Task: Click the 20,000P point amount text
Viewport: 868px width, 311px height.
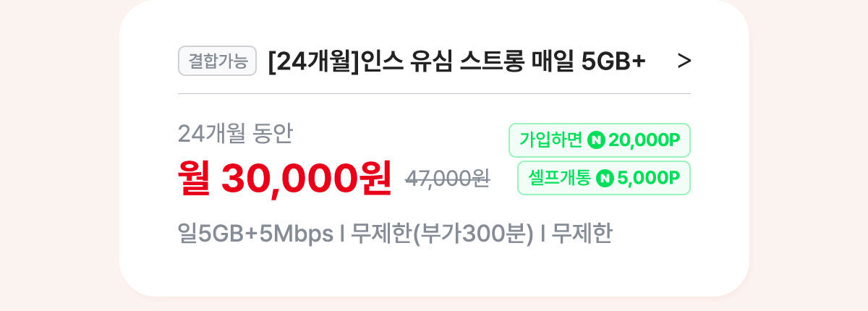Action: pos(644,140)
